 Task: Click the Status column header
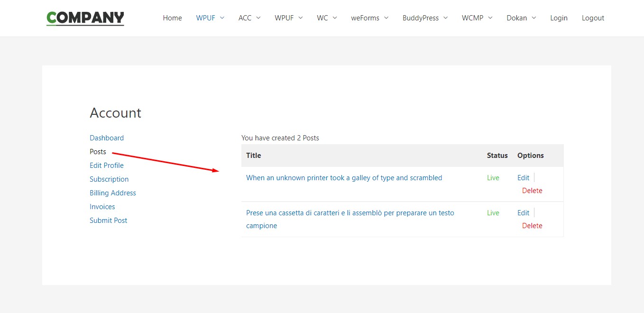coord(497,156)
